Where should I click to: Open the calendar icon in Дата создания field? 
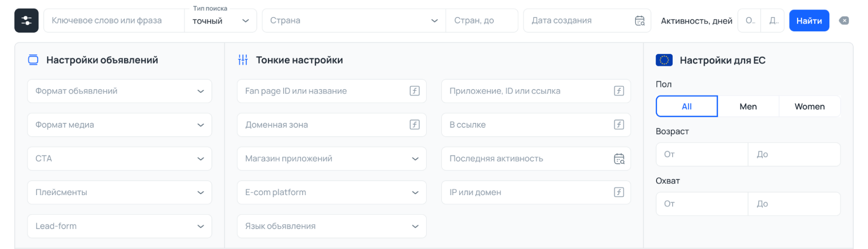pyautogui.click(x=640, y=20)
